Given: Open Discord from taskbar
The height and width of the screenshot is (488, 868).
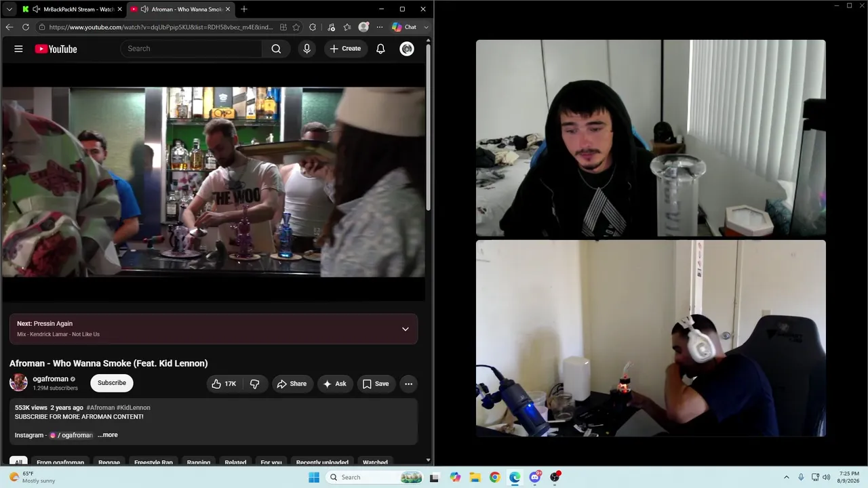Looking at the screenshot, I should tap(535, 477).
